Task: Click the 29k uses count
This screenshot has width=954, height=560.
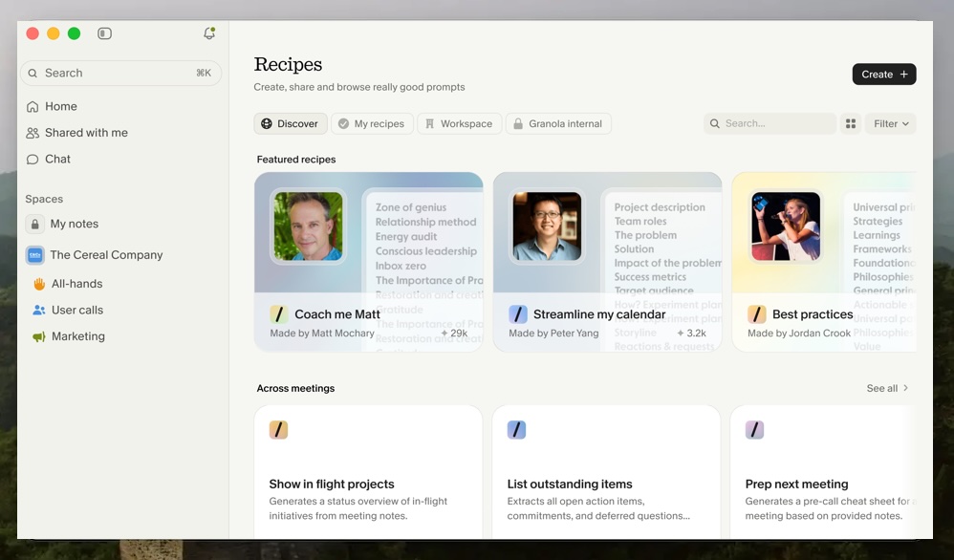Action: [x=454, y=334]
